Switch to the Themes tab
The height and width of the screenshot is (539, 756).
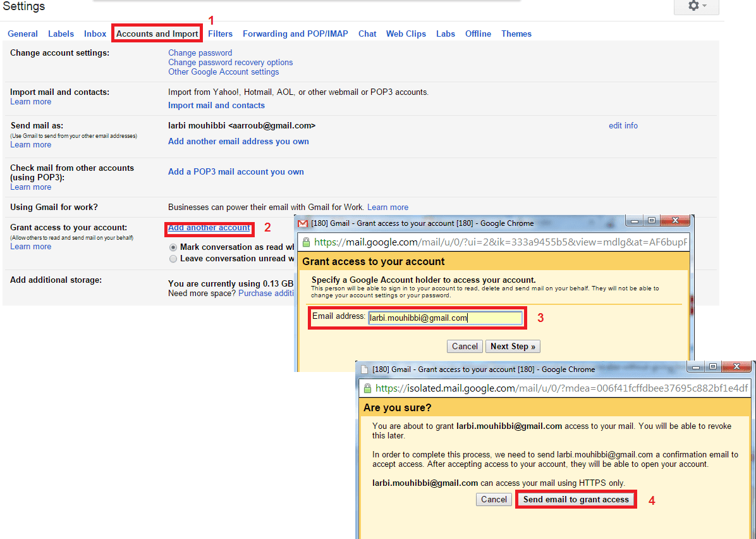point(516,34)
